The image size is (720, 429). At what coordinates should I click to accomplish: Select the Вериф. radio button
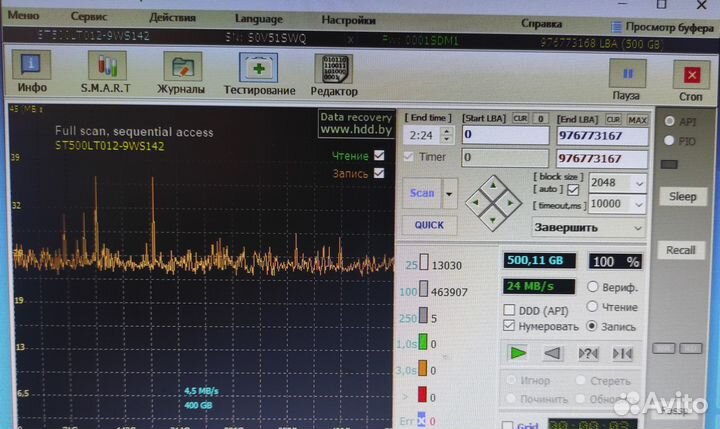click(x=593, y=288)
